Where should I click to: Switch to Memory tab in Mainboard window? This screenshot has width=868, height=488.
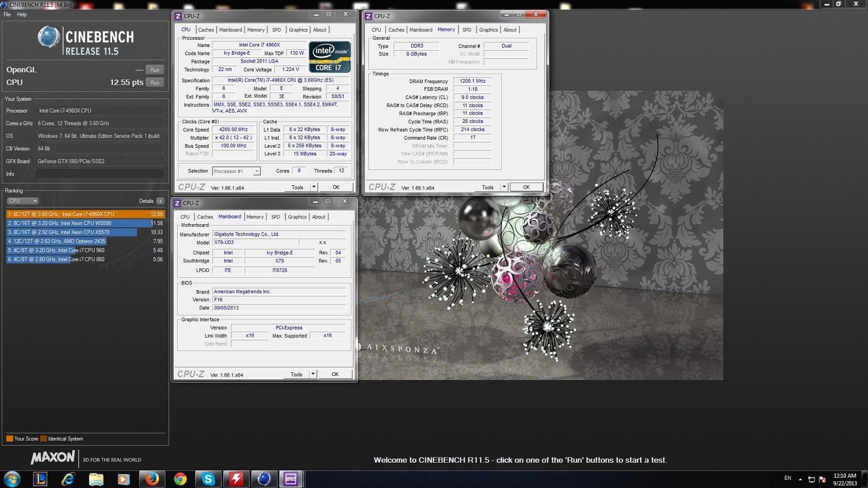pos(255,217)
